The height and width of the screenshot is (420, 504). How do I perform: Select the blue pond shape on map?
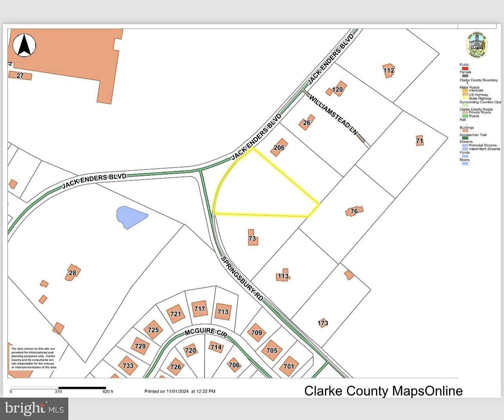click(131, 217)
